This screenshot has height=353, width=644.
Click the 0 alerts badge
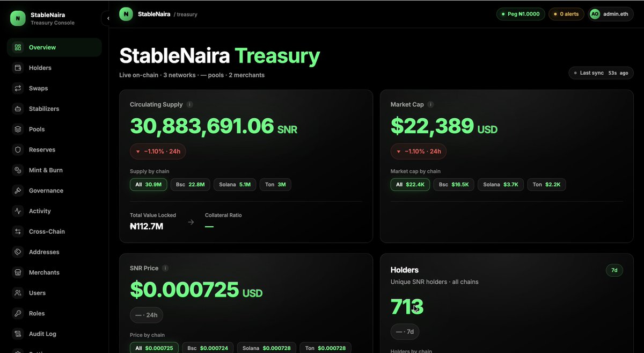[566, 14]
